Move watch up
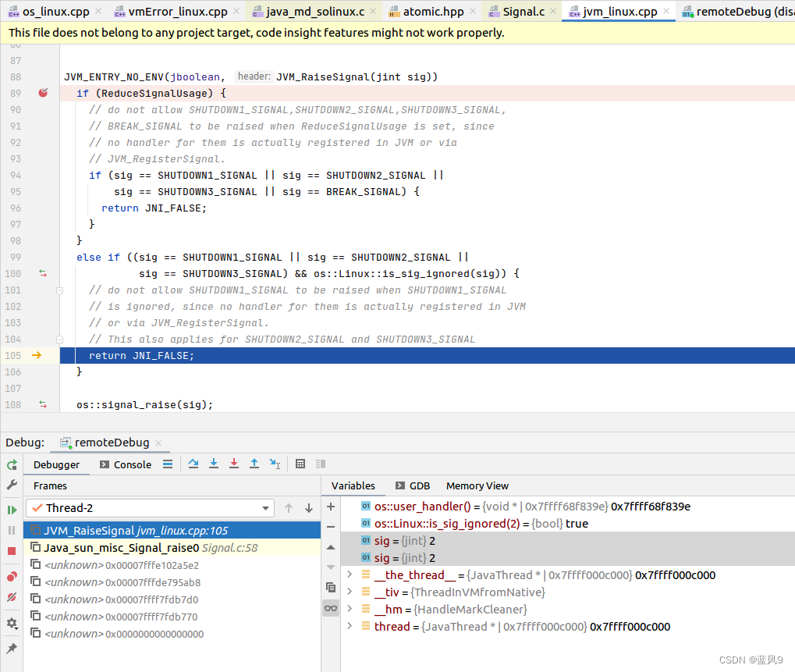The image size is (795, 672). [x=331, y=547]
